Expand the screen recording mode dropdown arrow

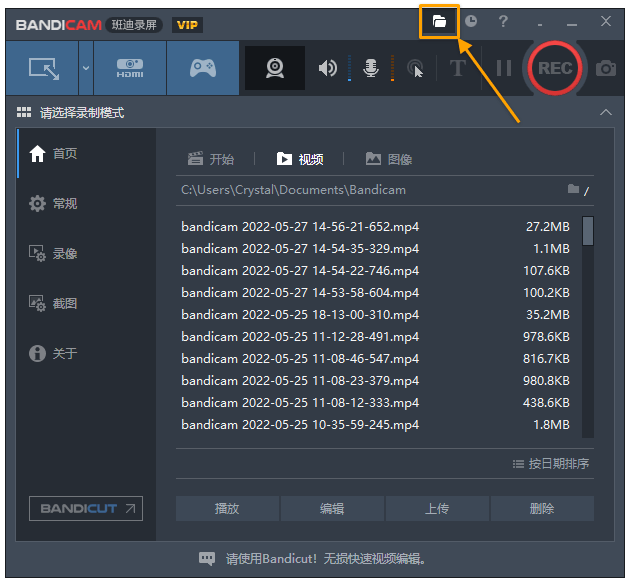[x=86, y=68]
